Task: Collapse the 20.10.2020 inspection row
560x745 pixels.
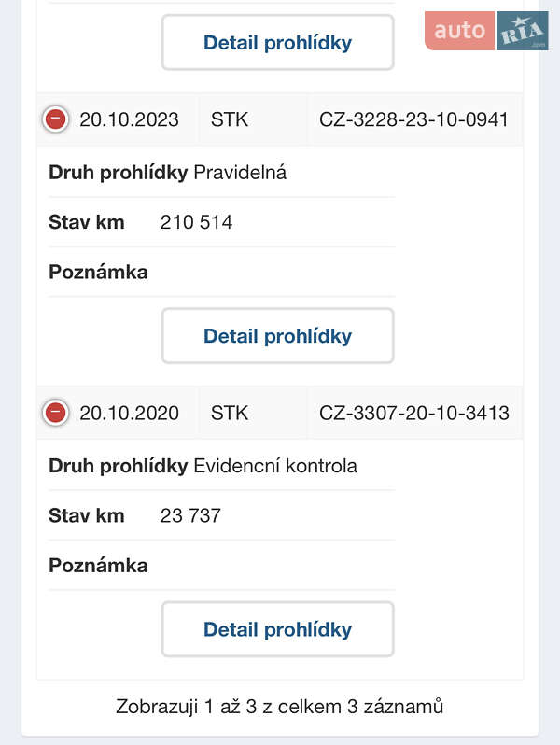Action: 56,413
